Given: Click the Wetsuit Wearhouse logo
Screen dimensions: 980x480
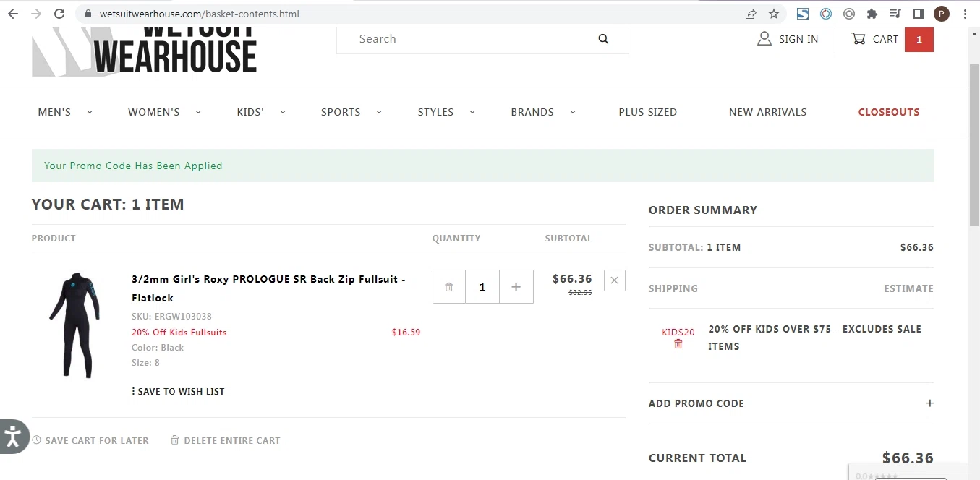Looking at the screenshot, I should pyautogui.click(x=145, y=52).
